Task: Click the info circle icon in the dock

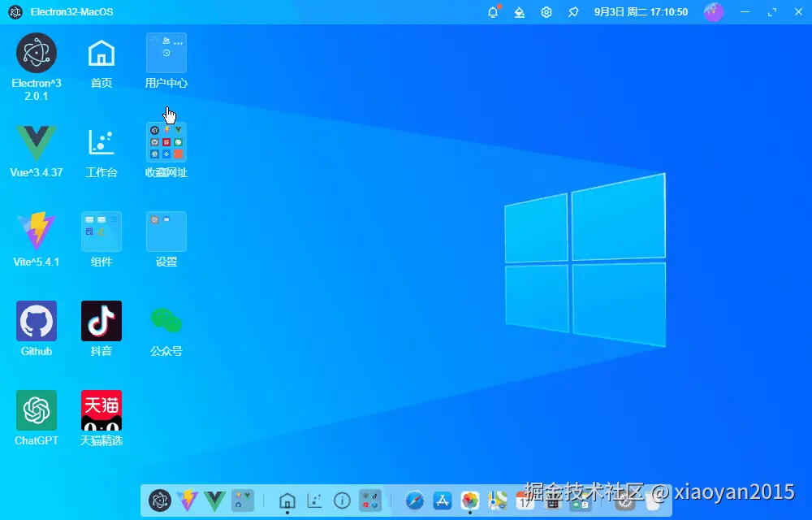Action: pyautogui.click(x=343, y=500)
